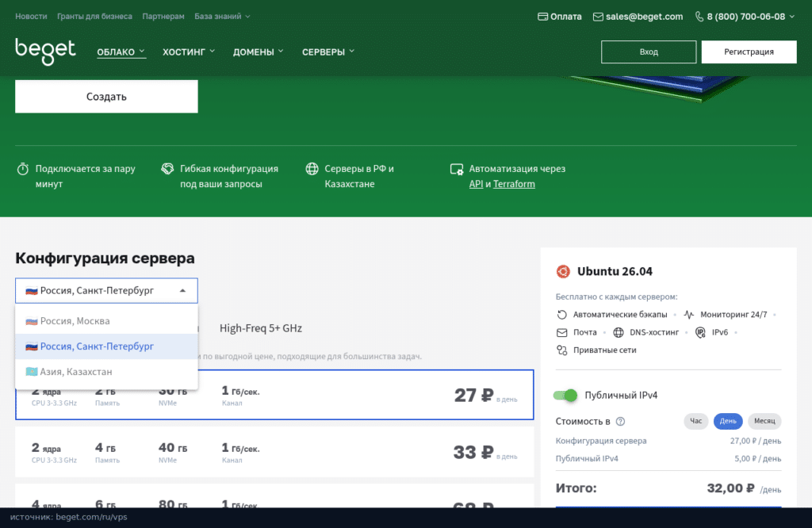Expand the phone number chevron
This screenshot has height=528, width=812.
(792, 17)
